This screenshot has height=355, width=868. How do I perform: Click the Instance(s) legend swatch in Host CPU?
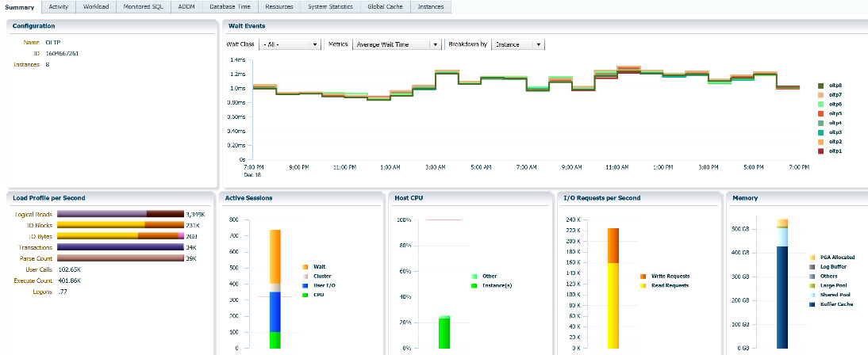point(474,285)
